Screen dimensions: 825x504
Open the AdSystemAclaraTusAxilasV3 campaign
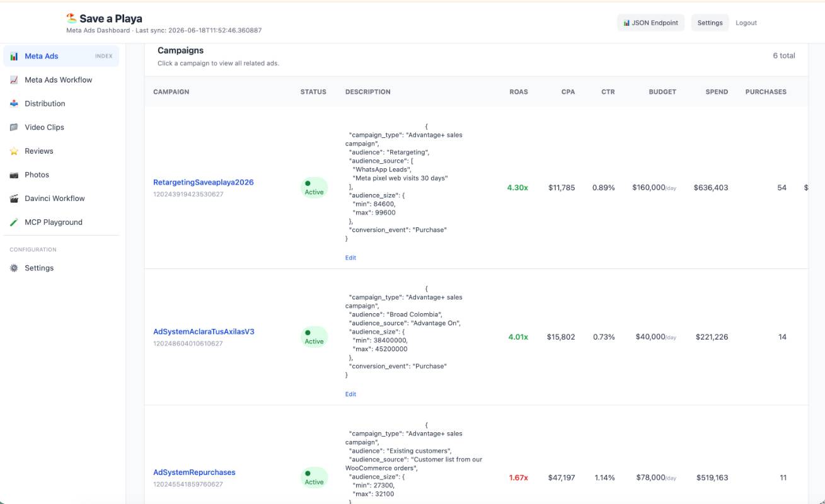click(204, 331)
